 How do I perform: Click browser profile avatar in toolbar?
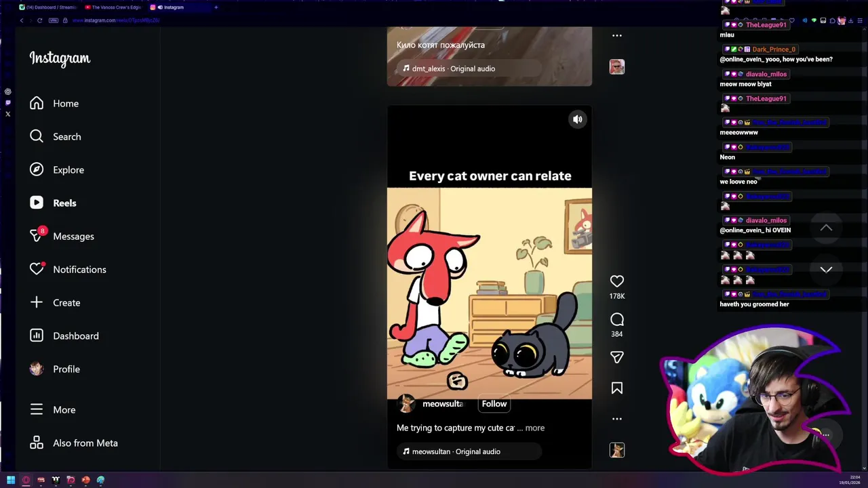(x=842, y=20)
